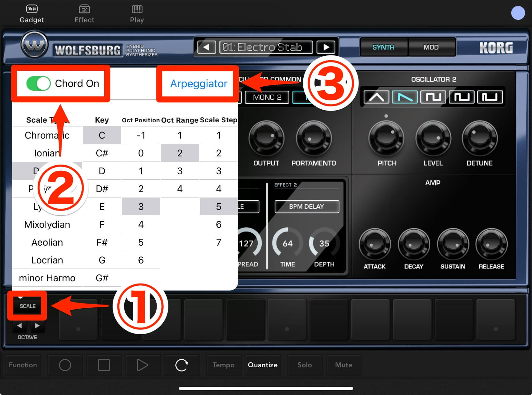
Task: Shift octave down with left arrow
Action: 19,326
